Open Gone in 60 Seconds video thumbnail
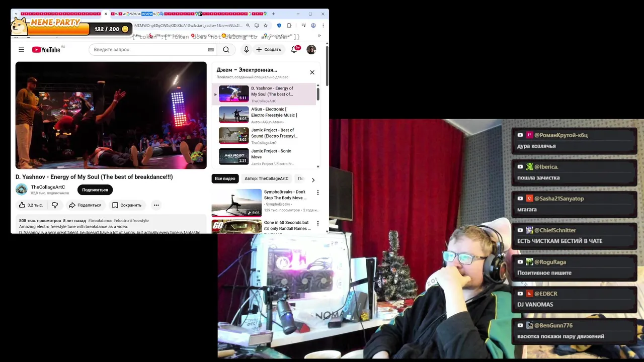This screenshot has height=362, width=644. click(x=236, y=226)
